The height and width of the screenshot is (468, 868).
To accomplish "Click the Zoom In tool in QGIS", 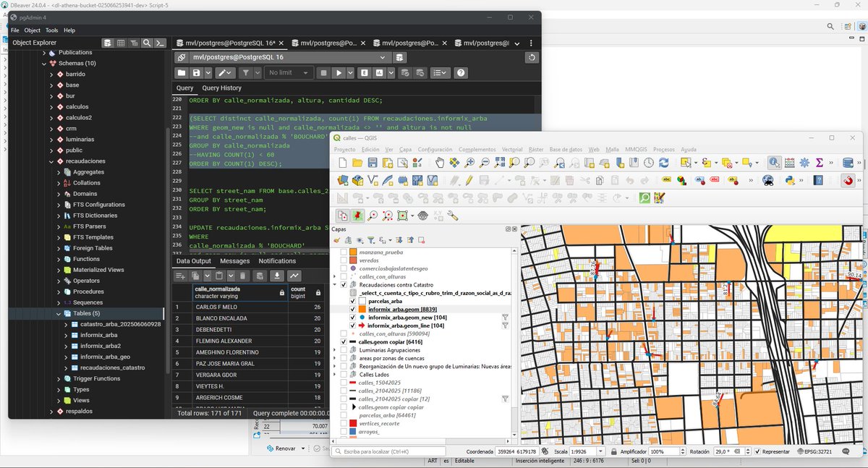I will click(470, 163).
